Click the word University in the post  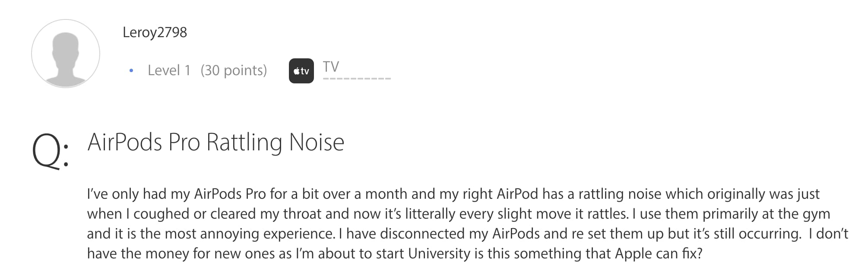[x=439, y=254]
